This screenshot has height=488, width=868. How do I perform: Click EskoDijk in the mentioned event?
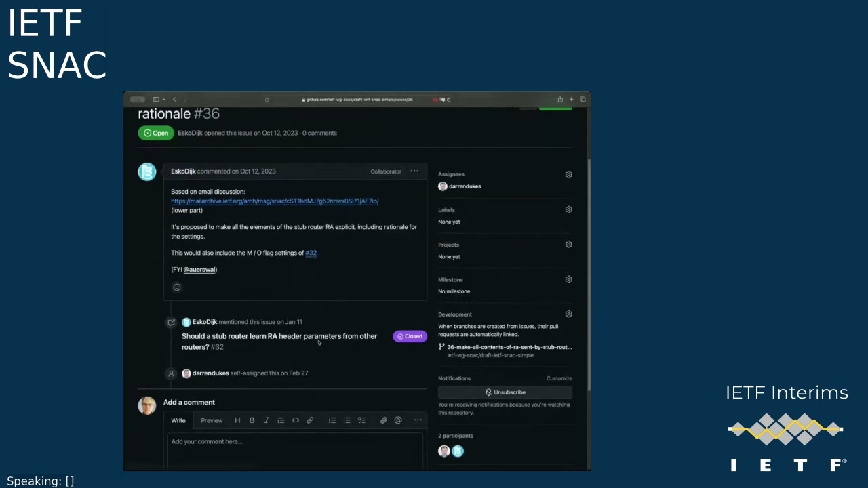point(205,322)
